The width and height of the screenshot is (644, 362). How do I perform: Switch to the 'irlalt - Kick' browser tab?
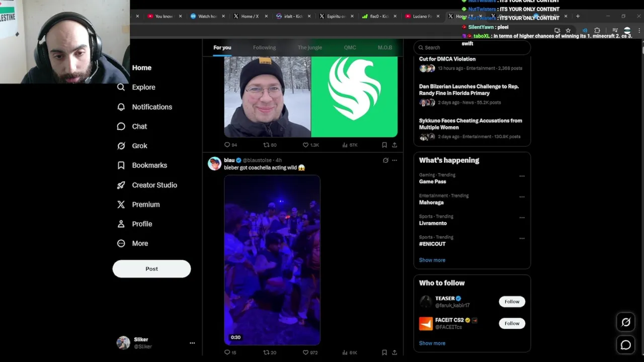click(x=294, y=16)
